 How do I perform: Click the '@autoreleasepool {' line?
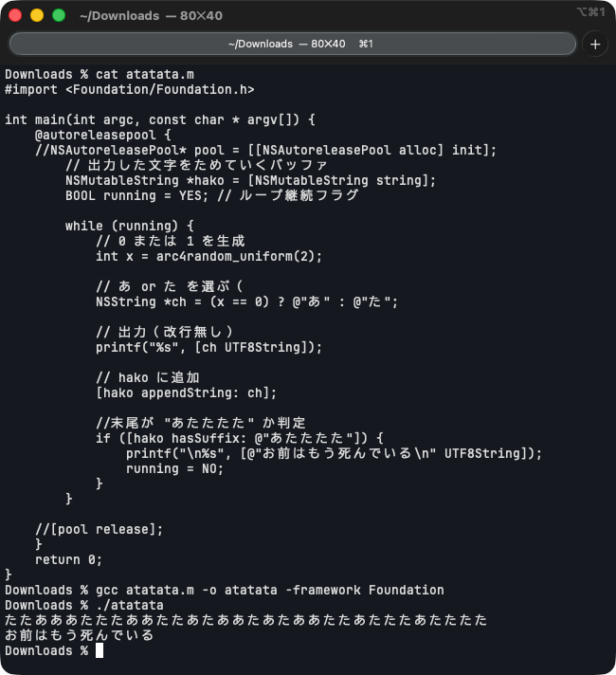click(x=103, y=135)
